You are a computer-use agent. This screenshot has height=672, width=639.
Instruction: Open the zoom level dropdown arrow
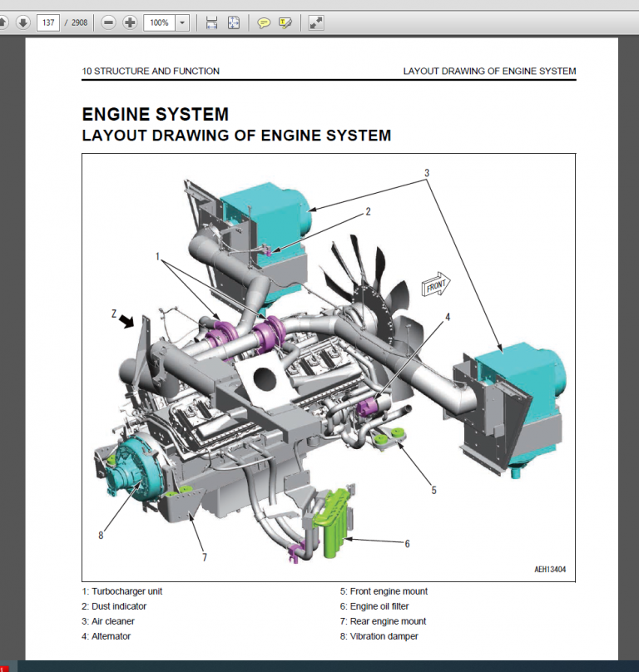pos(183,22)
